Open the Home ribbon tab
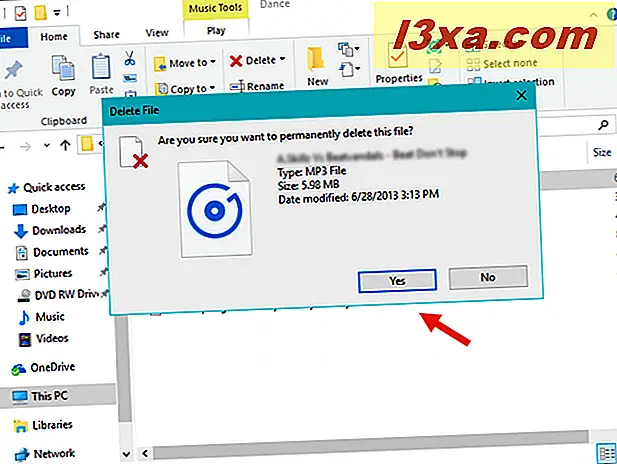 (x=54, y=37)
